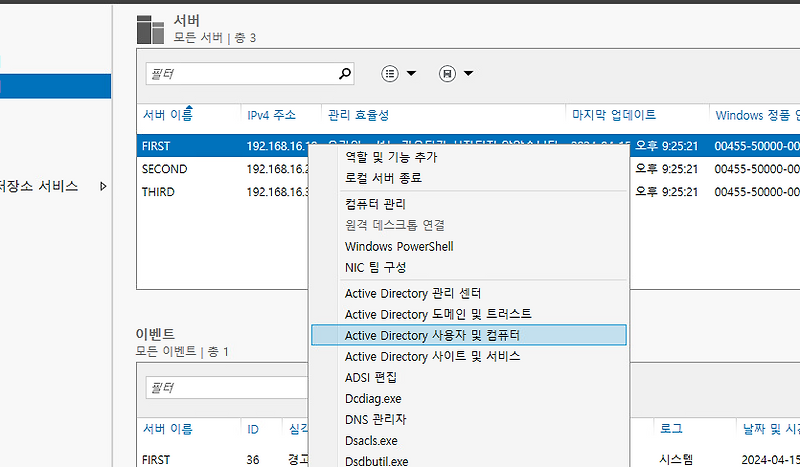
Task: Open 컴퓨터 관리 from context menu
Action: [375, 204]
